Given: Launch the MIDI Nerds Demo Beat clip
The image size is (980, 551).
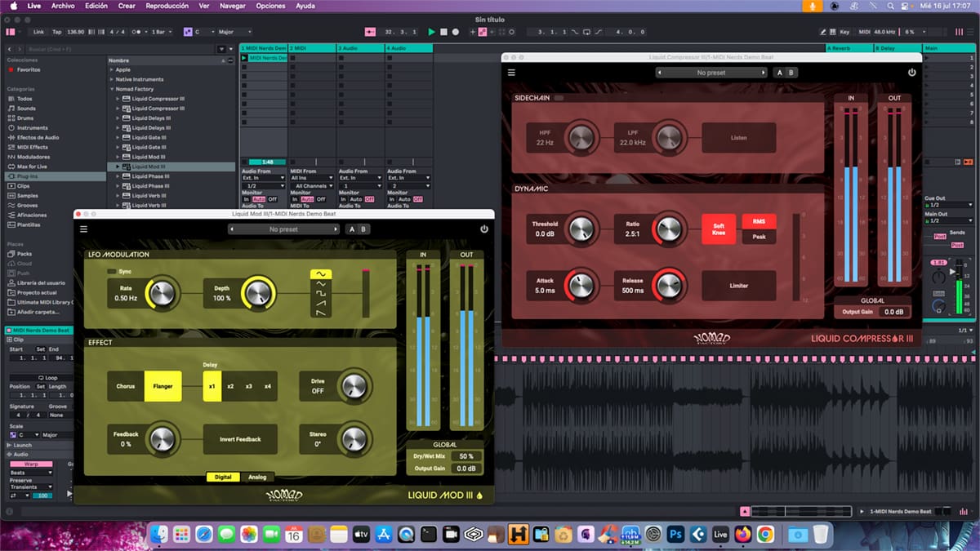Looking at the screenshot, I should click(244, 58).
